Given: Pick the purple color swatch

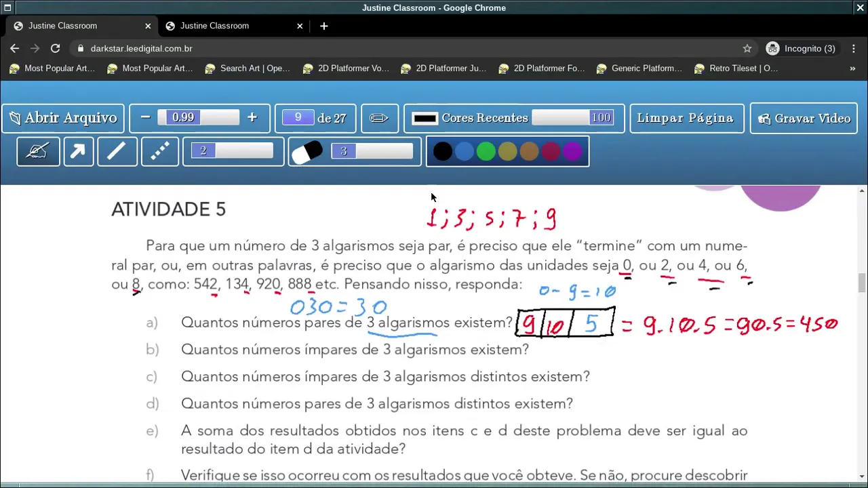Looking at the screenshot, I should [x=572, y=152].
